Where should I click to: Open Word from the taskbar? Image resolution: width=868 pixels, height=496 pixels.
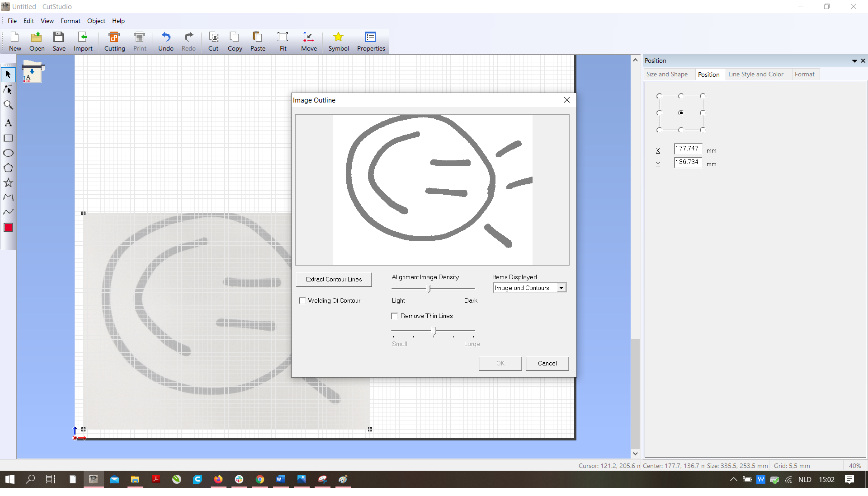click(x=280, y=480)
